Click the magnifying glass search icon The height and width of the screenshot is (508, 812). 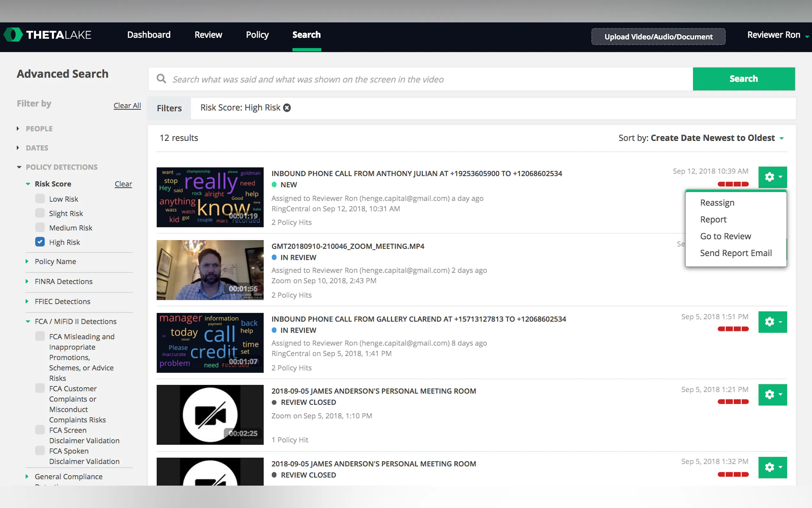pos(161,79)
